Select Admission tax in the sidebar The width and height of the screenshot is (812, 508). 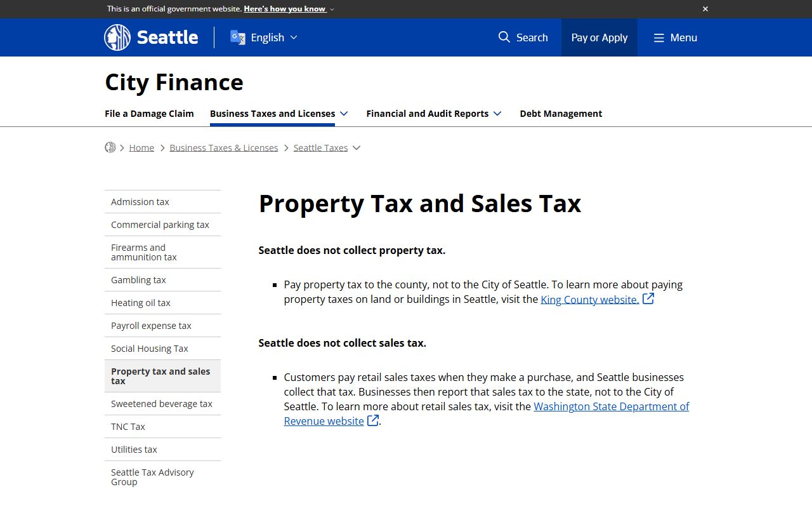tap(162, 202)
